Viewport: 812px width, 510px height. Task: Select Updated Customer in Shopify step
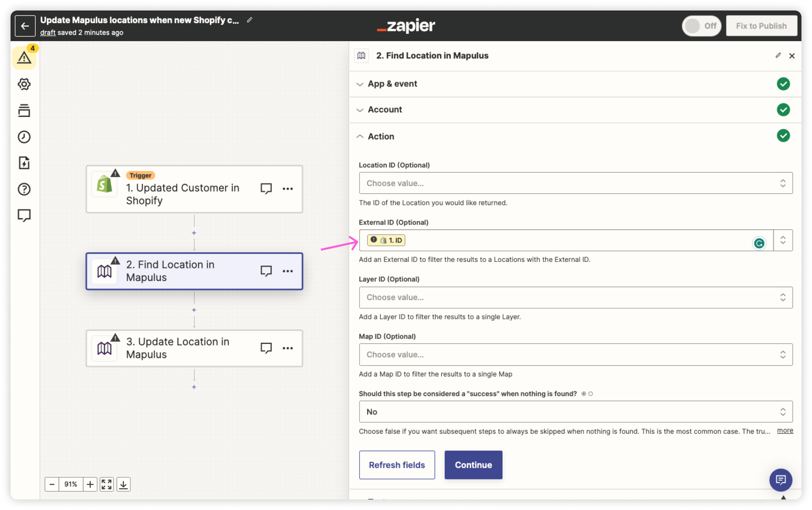tap(194, 189)
